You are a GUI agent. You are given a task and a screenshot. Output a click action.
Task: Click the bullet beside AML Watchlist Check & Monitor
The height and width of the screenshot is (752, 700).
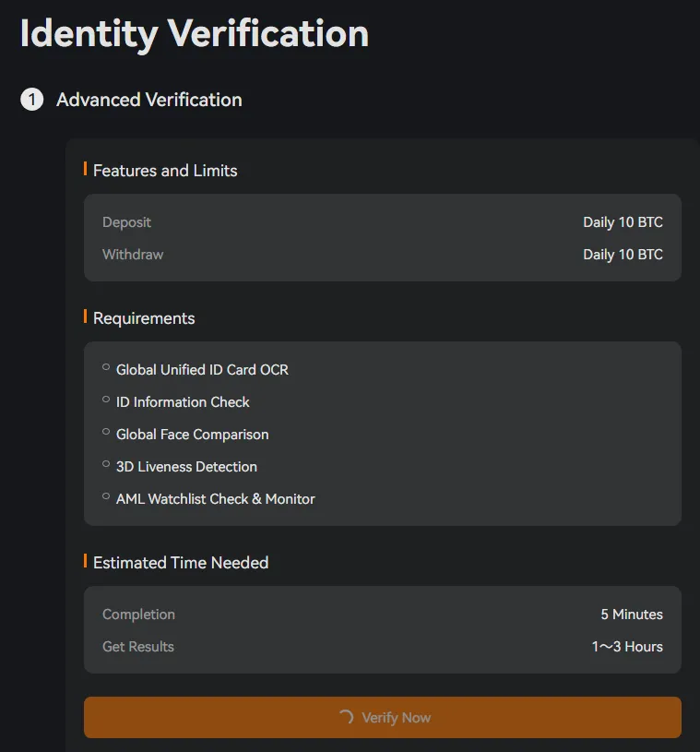[106, 496]
